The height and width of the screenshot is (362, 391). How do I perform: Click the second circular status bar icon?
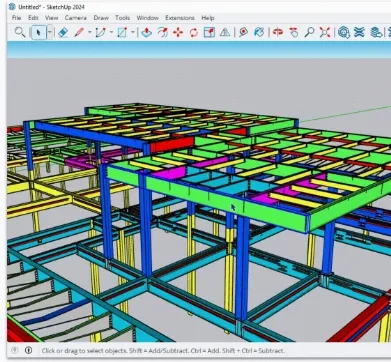(x=29, y=350)
